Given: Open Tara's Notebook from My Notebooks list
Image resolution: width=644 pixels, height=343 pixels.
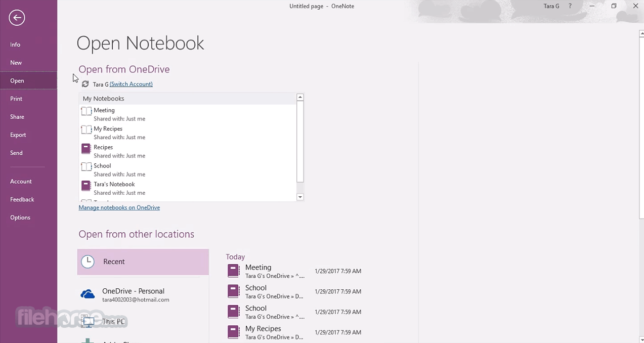Looking at the screenshot, I should point(188,188).
